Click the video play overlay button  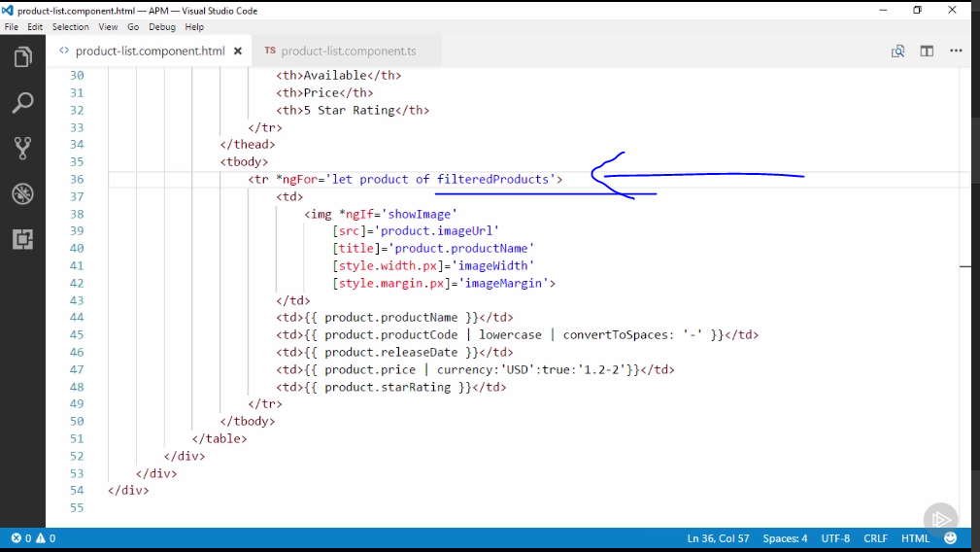[x=940, y=519]
